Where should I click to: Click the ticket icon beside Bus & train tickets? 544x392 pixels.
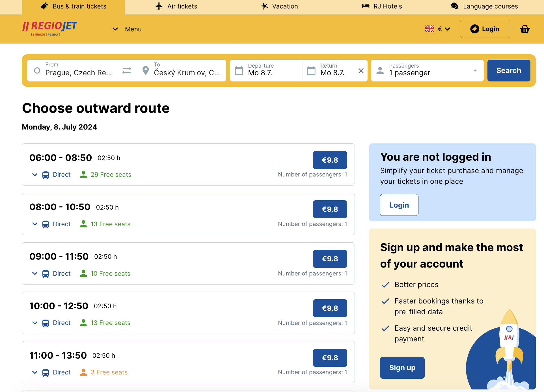coord(44,6)
